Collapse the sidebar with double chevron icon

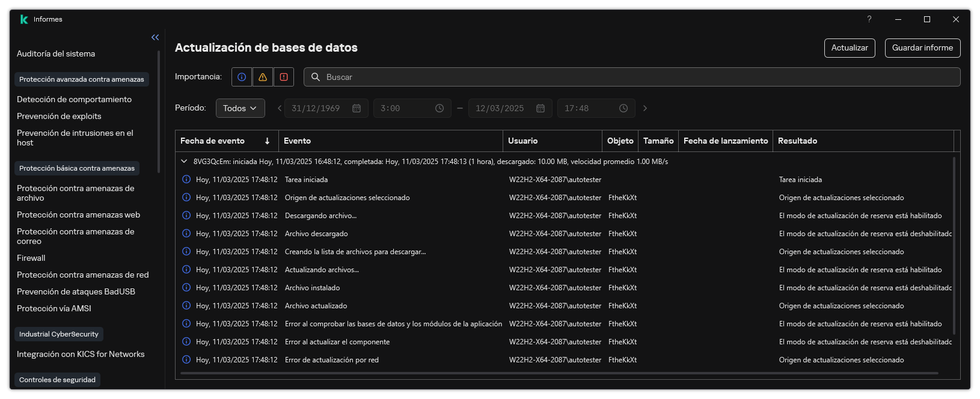pos(155,37)
